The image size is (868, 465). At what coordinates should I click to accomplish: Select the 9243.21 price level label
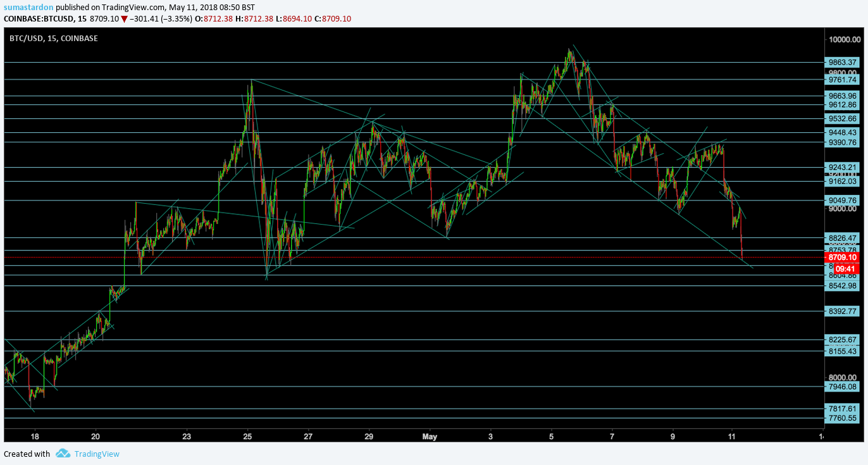[x=843, y=168]
